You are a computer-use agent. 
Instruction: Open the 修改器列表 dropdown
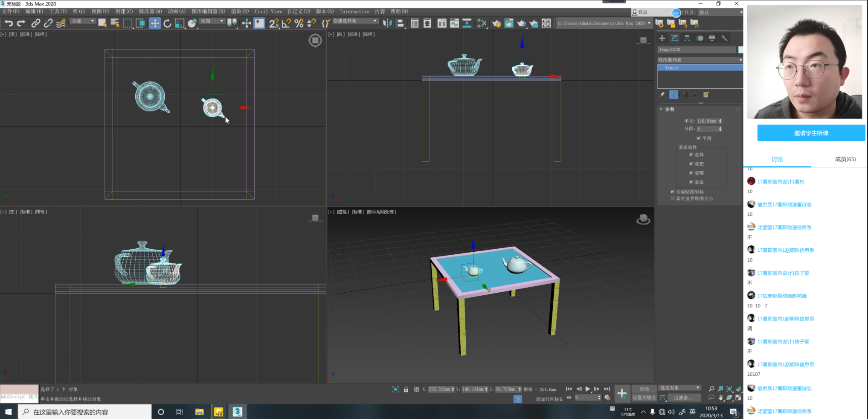tap(700, 60)
